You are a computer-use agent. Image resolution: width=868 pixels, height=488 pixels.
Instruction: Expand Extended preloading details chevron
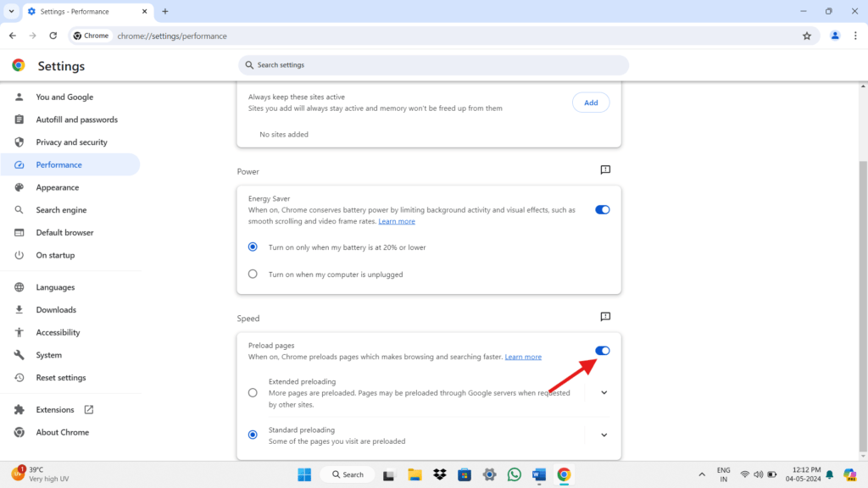604,393
